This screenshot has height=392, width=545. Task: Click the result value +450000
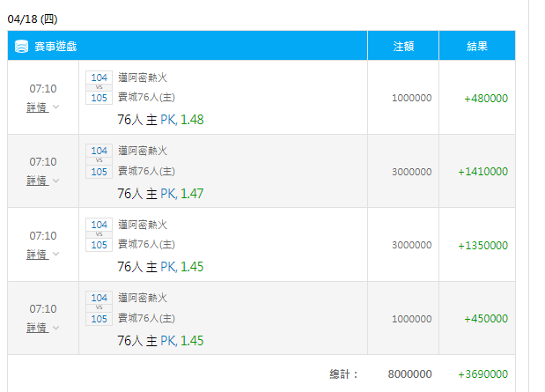486,319
